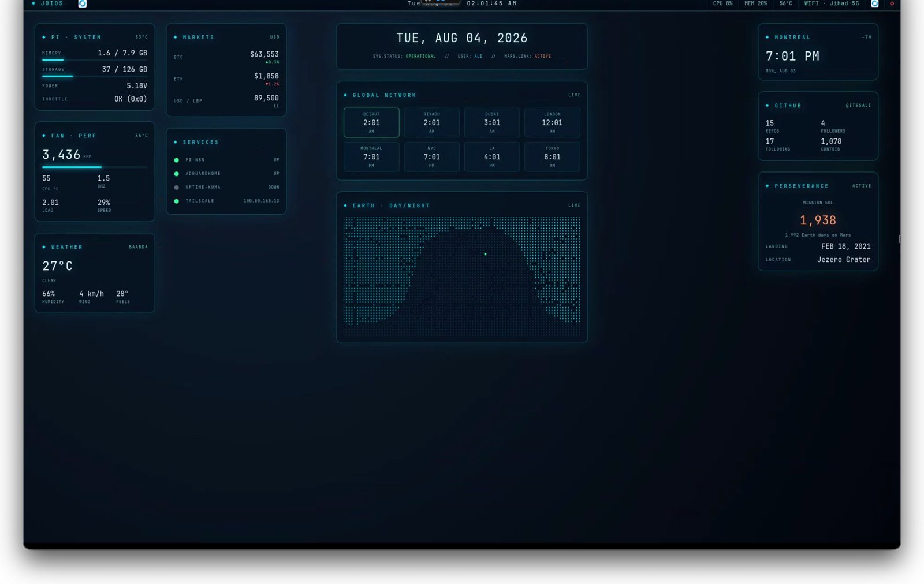Click the TUE, AUG 04, 2026 date header
Viewport: 924px width, 584px height.
pyautogui.click(x=462, y=38)
